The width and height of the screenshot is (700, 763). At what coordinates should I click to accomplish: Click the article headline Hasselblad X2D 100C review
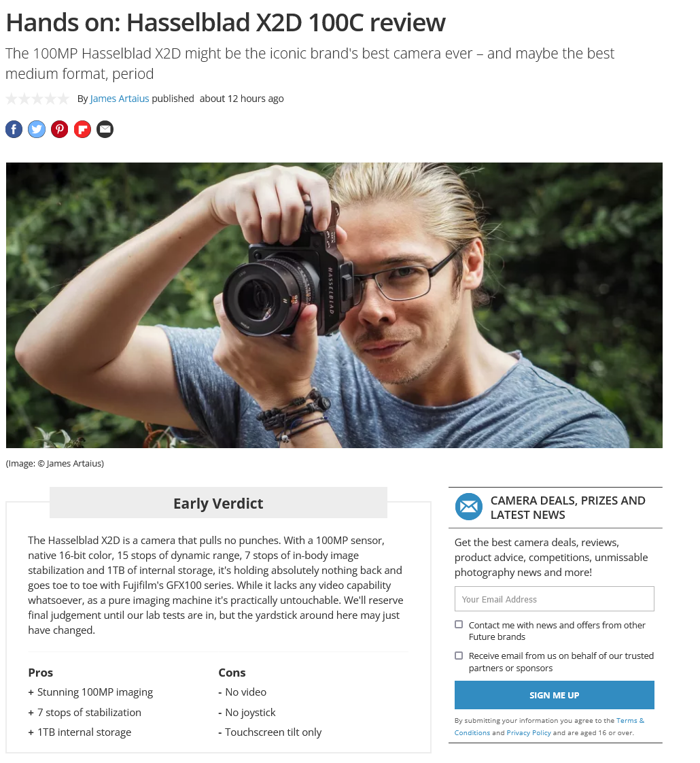pos(226,23)
